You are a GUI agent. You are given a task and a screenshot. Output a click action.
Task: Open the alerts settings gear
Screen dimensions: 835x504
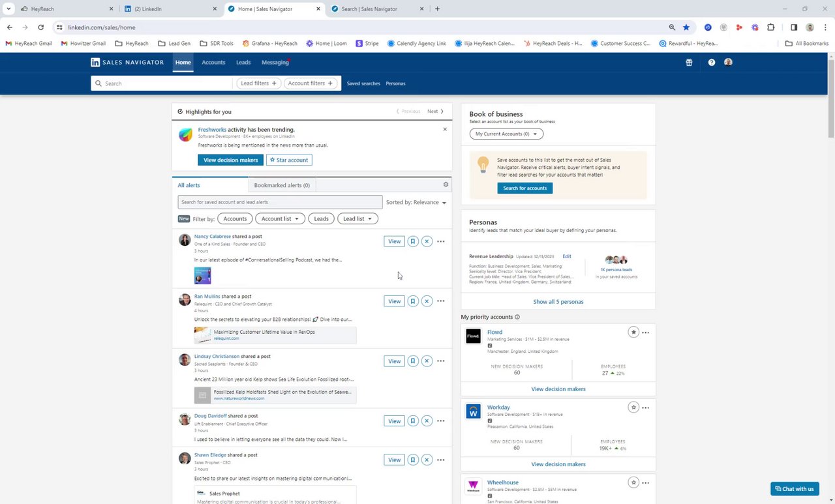(446, 185)
